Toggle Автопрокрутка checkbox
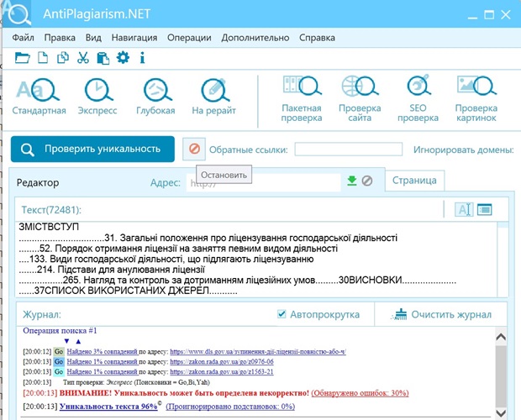Screen dimensions: 521x420 pos(282,314)
